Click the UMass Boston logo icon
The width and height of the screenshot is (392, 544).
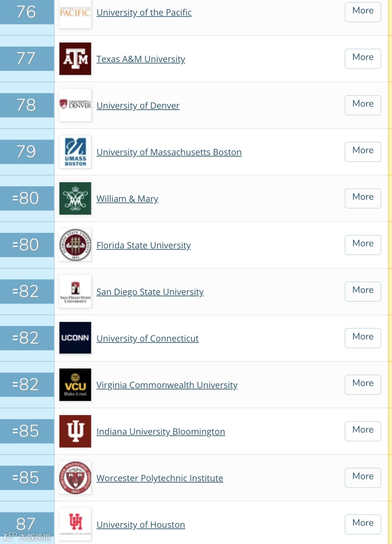pyautogui.click(x=75, y=152)
